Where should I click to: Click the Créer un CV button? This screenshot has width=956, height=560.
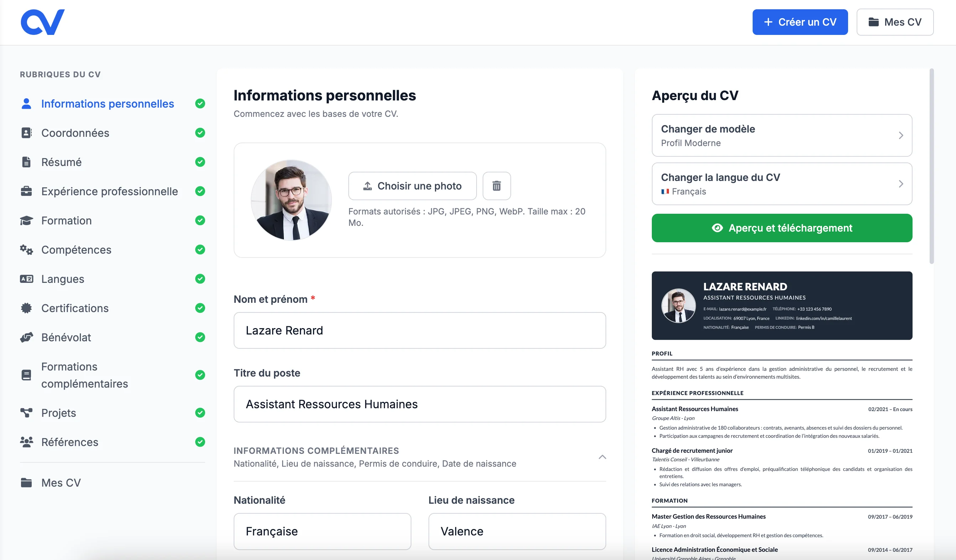(800, 22)
